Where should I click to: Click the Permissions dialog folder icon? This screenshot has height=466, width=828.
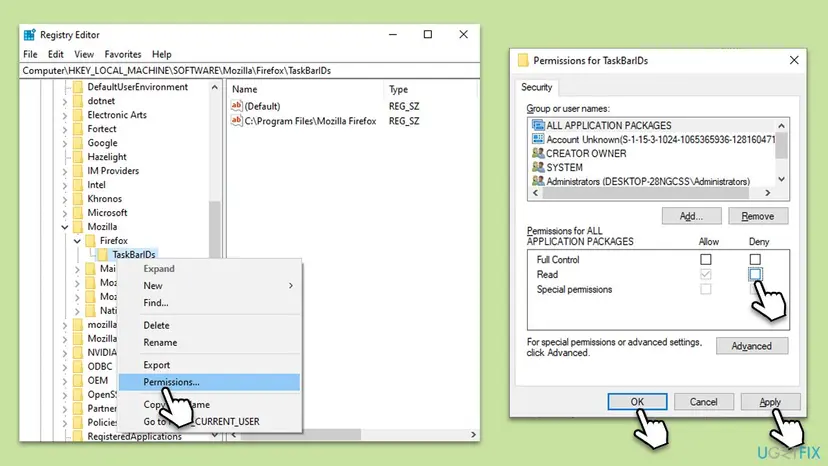tap(523, 60)
